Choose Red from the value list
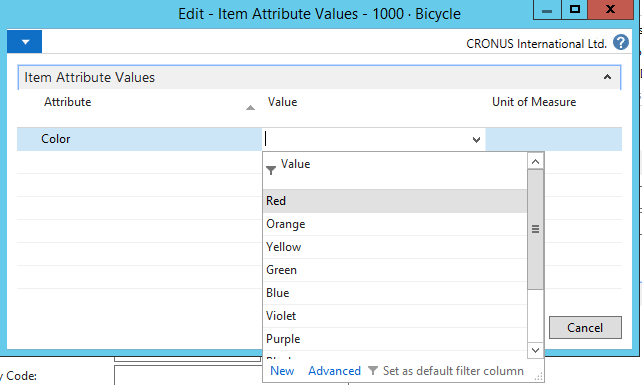The image size is (642, 385). [395, 201]
